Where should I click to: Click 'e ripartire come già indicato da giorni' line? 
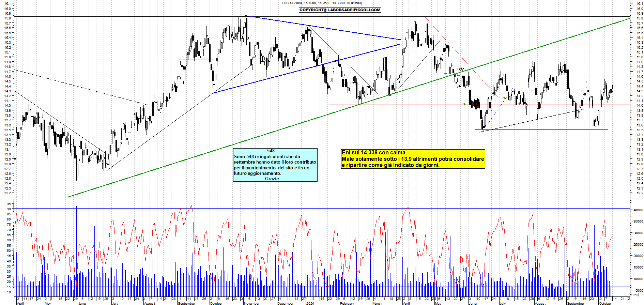390,165
